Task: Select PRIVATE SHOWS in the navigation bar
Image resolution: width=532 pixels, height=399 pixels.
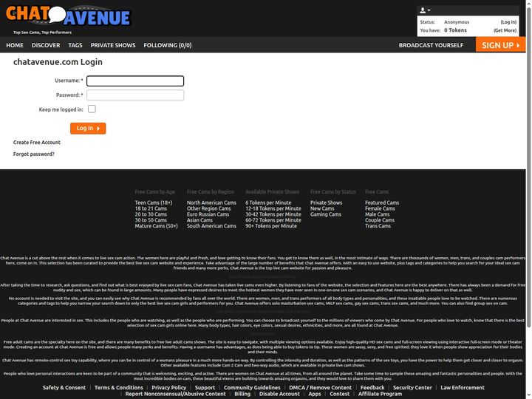Action: pos(113,45)
